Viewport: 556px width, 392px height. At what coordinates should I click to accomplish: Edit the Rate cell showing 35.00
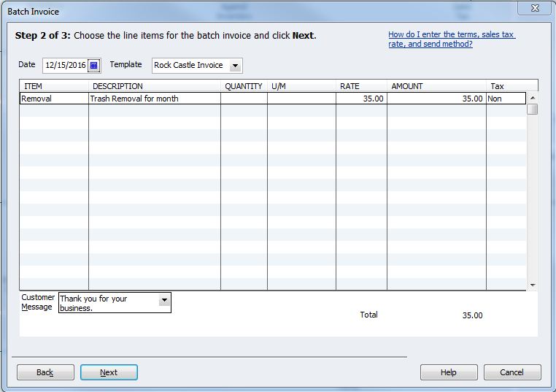tap(361, 99)
